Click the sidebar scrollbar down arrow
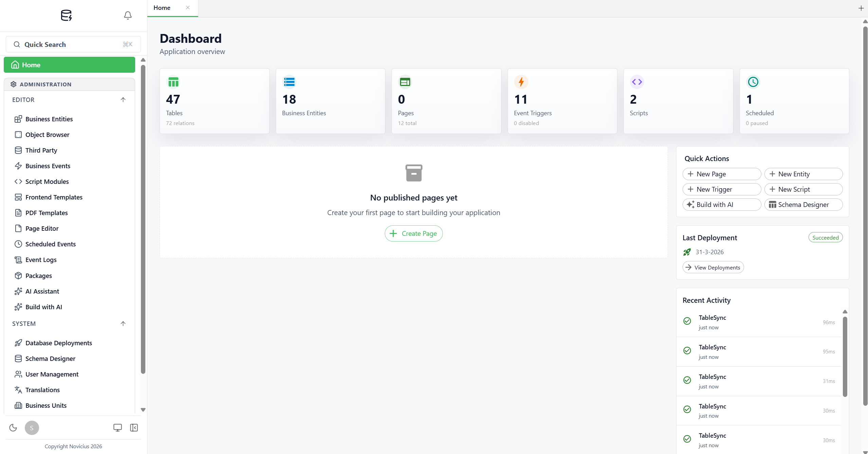Viewport: 868px width, 454px height. coord(143,410)
